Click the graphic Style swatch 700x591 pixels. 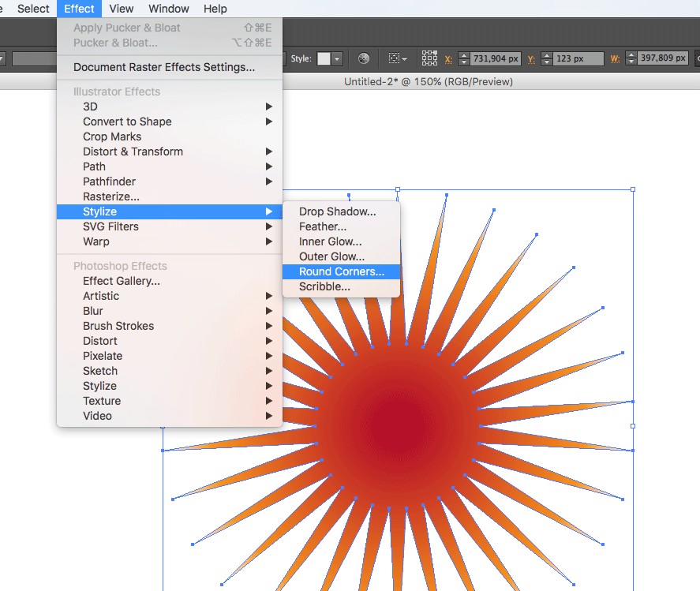tap(324, 58)
